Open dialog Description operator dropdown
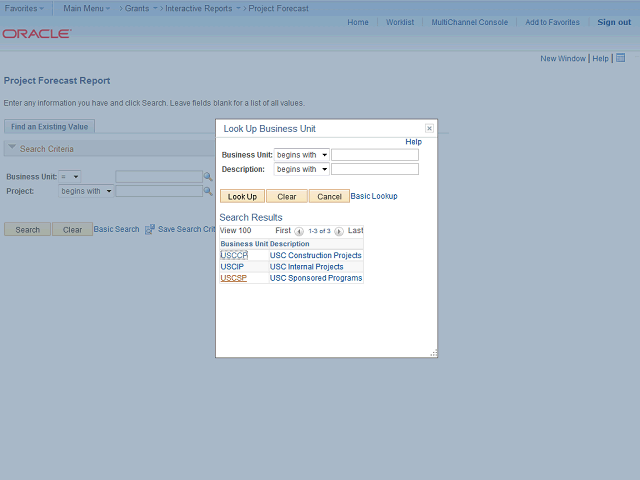The image size is (640, 480). [x=301, y=169]
